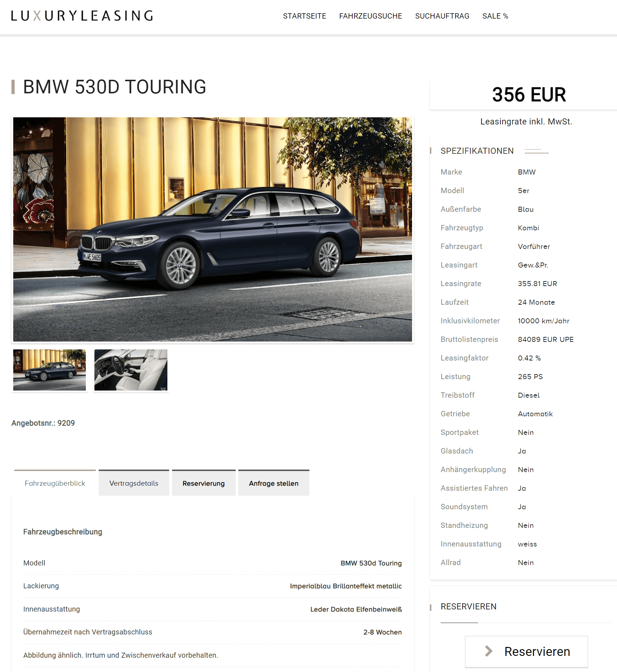Click the chevron arrow on Reservieren button
This screenshot has width=617, height=672.
(489, 651)
